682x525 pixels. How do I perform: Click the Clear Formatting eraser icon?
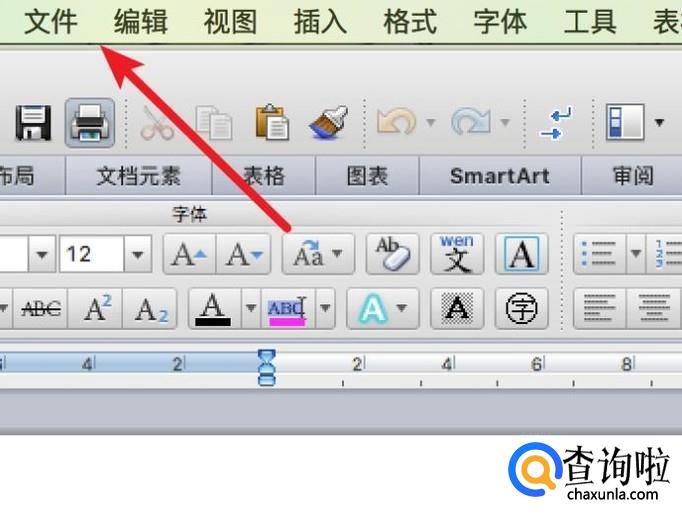point(393,254)
